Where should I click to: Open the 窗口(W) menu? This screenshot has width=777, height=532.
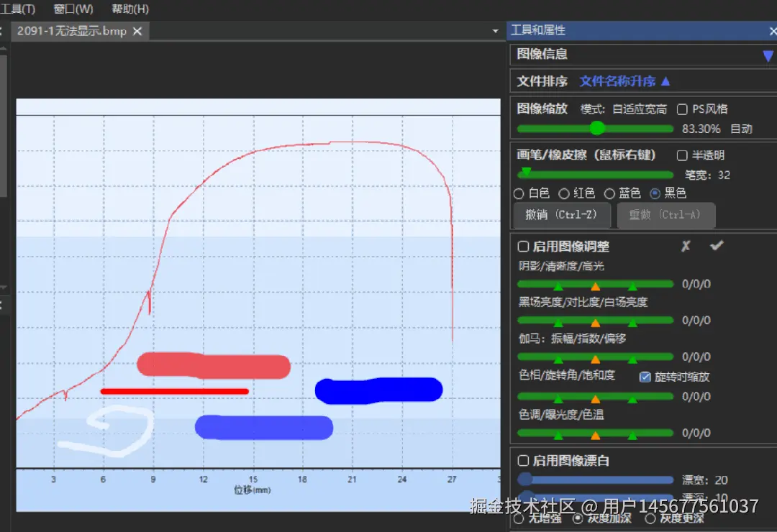click(x=73, y=9)
